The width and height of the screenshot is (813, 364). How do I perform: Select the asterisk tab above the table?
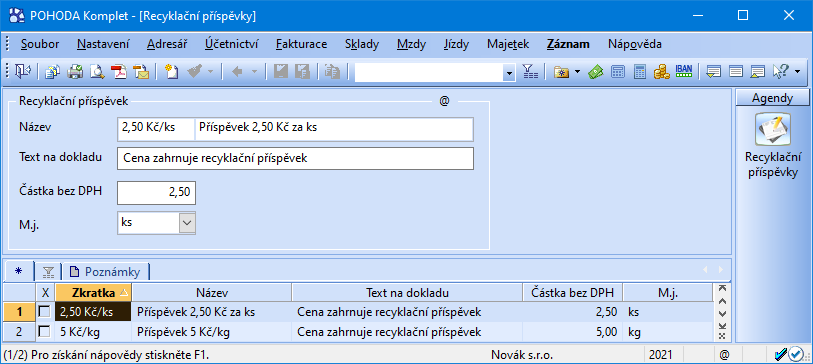tap(19, 271)
